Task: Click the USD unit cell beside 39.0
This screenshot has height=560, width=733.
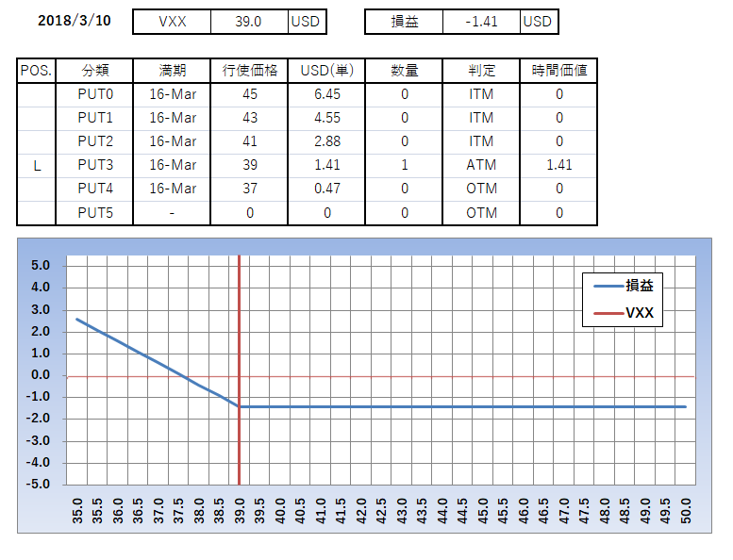Action: (307, 22)
